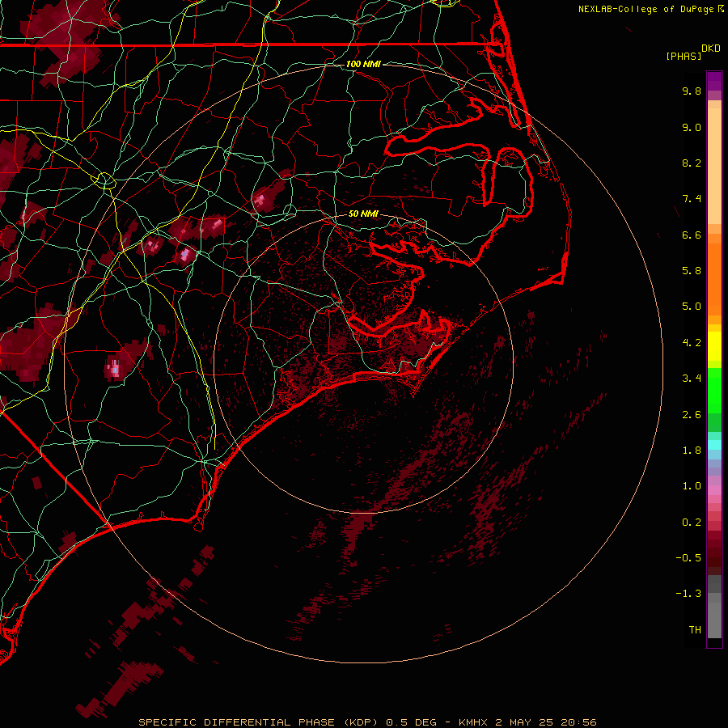Click the -1.3 legend label
The image size is (728, 728).
(688, 594)
